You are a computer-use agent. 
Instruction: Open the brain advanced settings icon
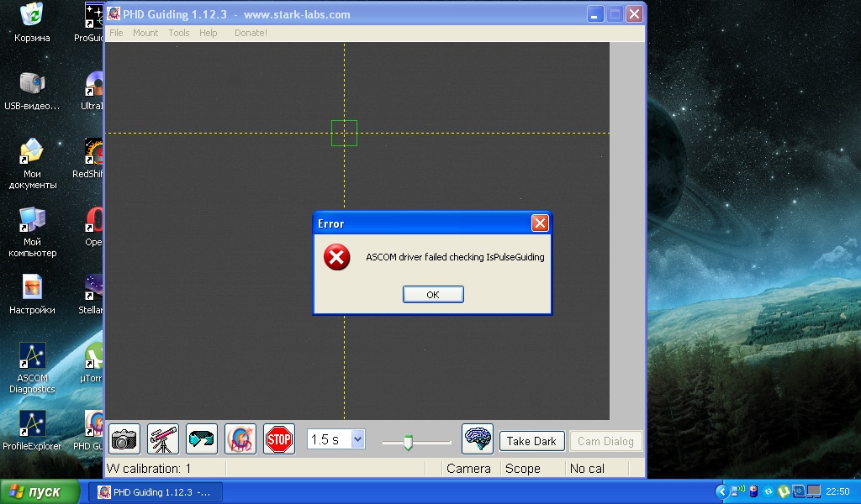coord(478,439)
